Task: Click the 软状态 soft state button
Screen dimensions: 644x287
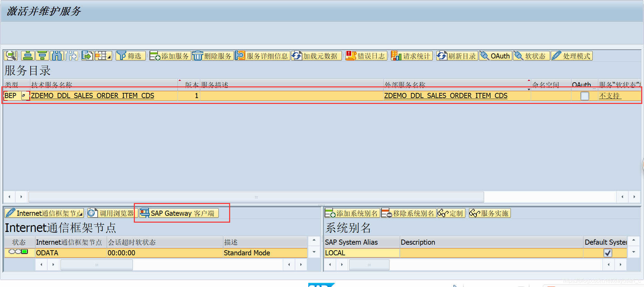Action: [x=531, y=56]
